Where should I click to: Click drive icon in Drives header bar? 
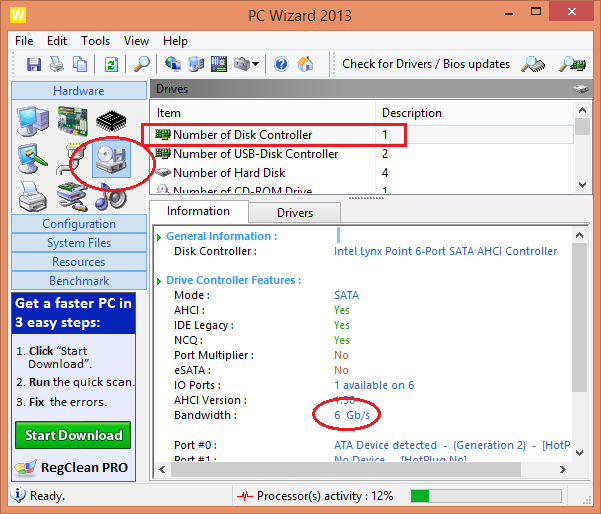[580, 89]
